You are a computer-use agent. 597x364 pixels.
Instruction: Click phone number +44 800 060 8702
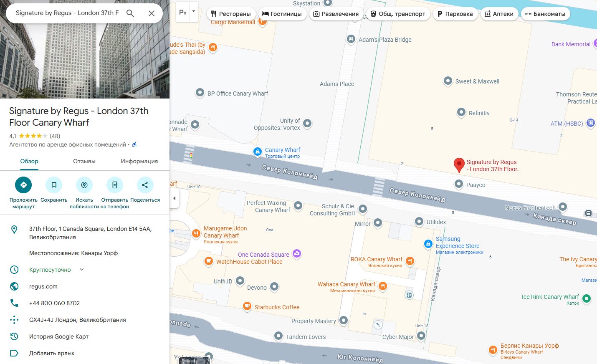(x=54, y=303)
